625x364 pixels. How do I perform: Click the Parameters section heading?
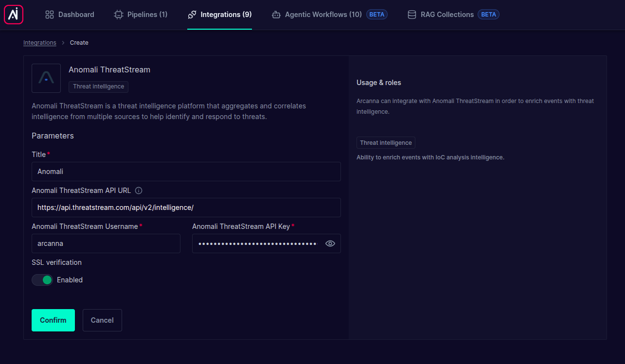[x=53, y=136]
